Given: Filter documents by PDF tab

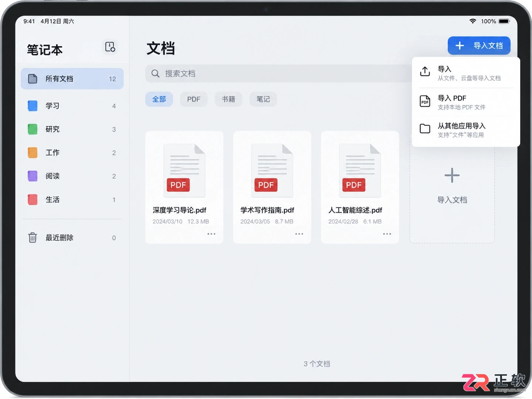Looking at the screenshot, I should (x=194, y=99).
